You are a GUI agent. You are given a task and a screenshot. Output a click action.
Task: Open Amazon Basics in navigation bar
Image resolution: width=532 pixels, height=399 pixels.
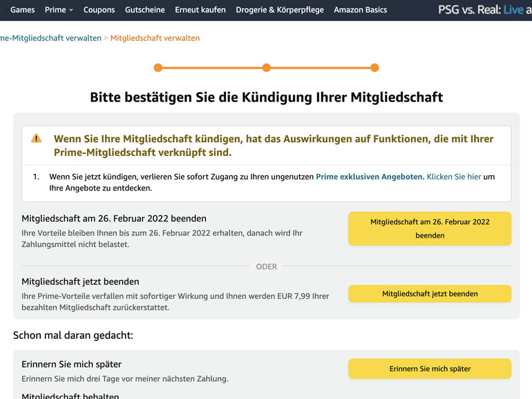[361, 10]
